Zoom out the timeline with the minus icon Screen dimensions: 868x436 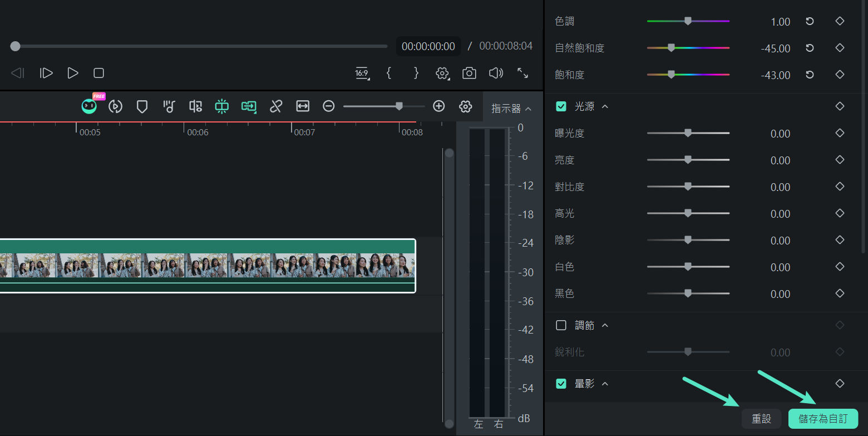pyautogui.click(x=329, y=106)
